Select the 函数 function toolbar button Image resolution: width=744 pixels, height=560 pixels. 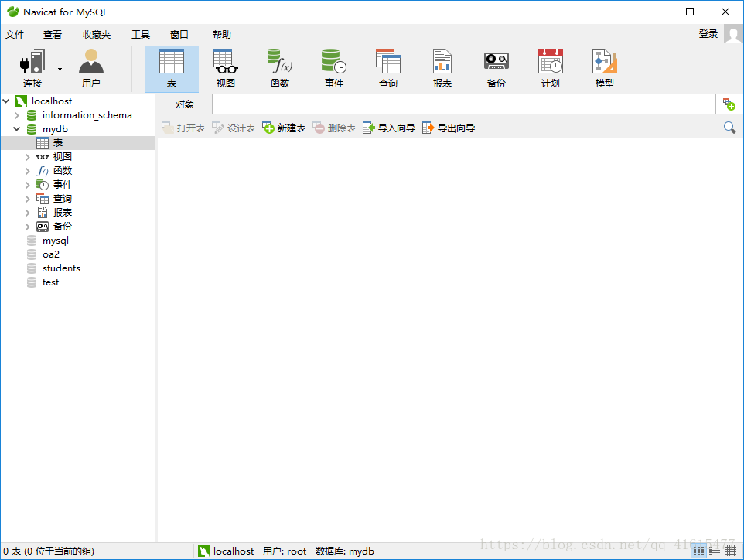click(x=280, y=69)
